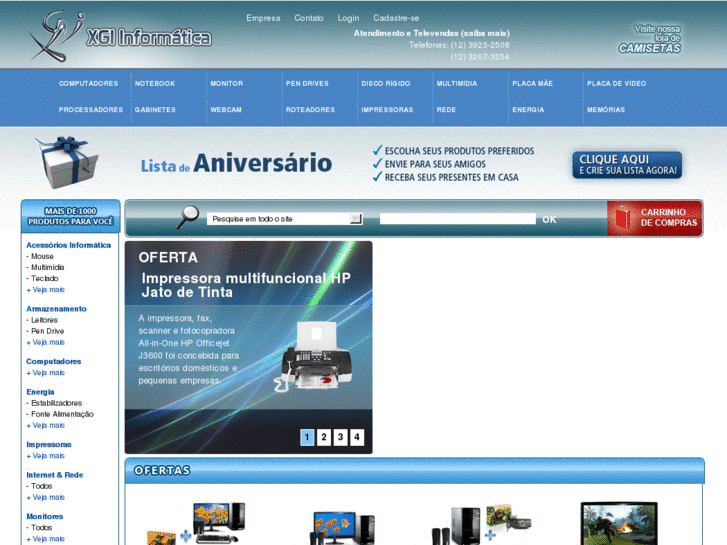Screen dimensions: 727x545
Task: Open the Monitor category
Action: 226,83
